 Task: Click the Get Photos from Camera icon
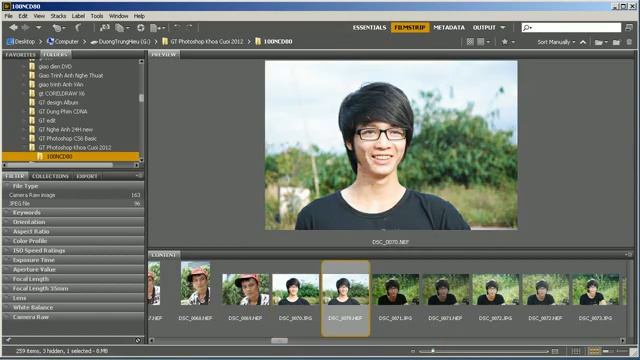(x=105, y=27)
